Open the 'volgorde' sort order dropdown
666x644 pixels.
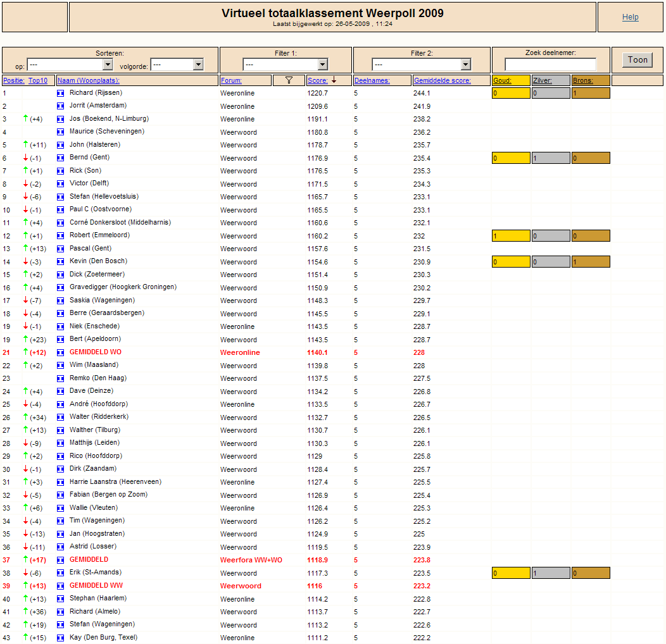[177, 65]
